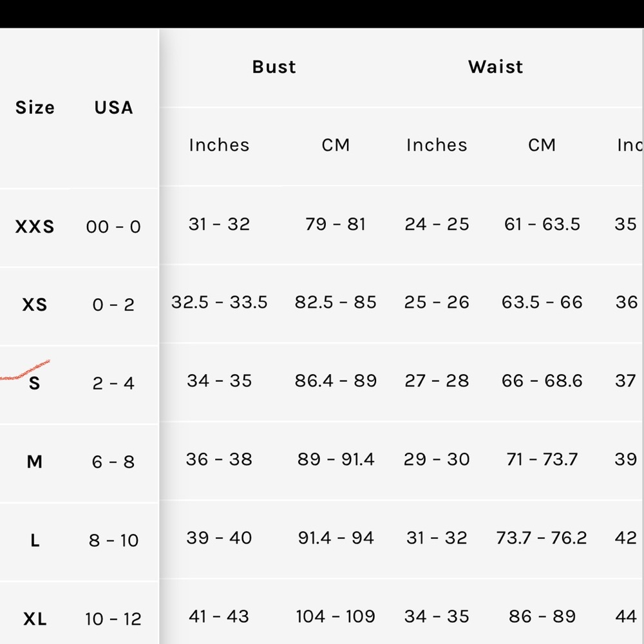Click USA size 00 - 0 cell
Viewport: 644px width, 644px height.
coord(113,227)
